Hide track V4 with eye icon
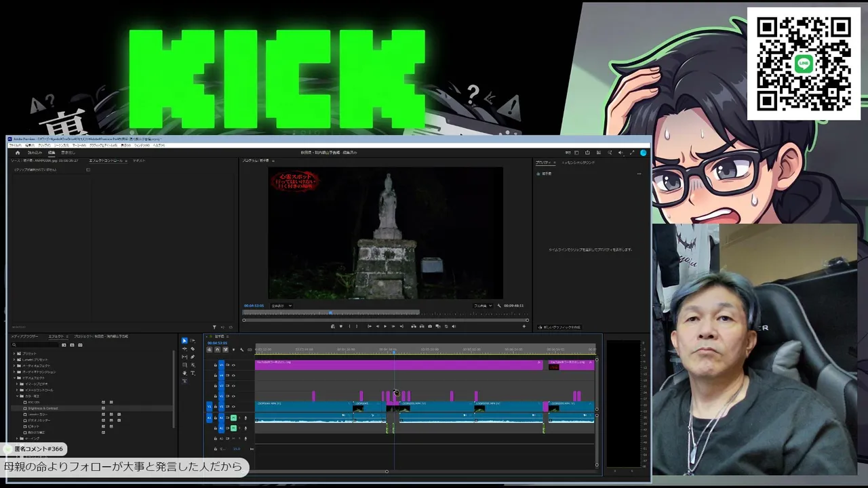 233,375
